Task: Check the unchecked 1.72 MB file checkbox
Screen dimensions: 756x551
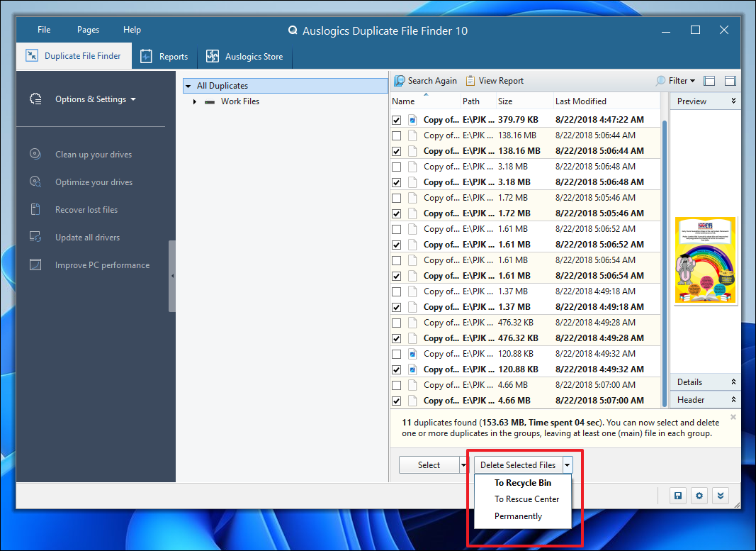Action: coord(396,198)
